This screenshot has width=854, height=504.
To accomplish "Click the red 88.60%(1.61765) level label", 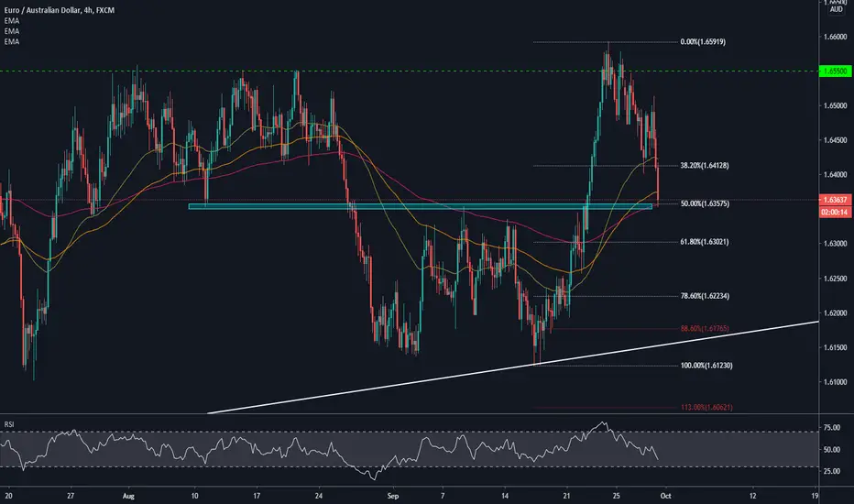I will pyautogui.click(x=705, y=329).
